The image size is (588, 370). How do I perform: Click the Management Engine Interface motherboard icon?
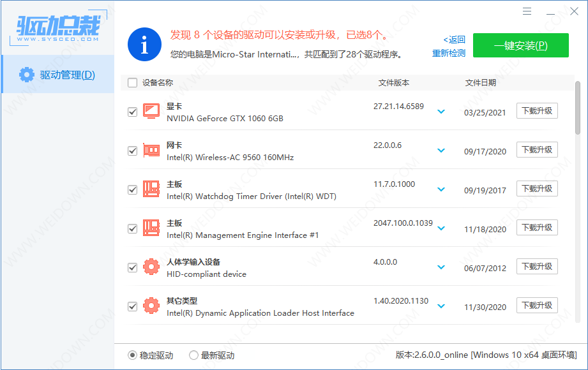pos(151,228)
